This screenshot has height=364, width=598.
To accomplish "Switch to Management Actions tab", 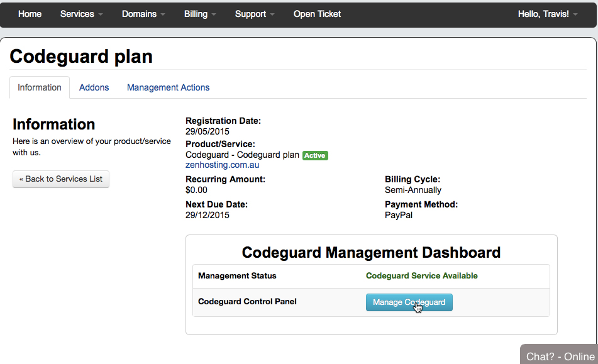I will (168, 87).
